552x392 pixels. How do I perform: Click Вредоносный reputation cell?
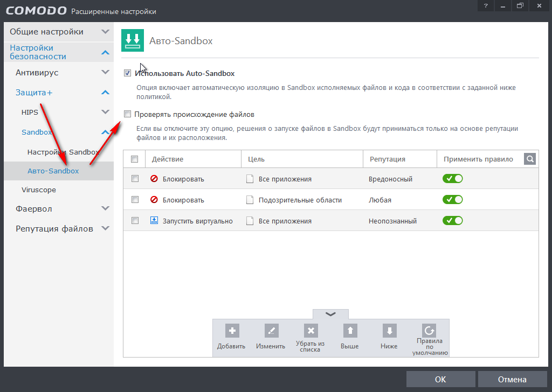tap(390, 179)
